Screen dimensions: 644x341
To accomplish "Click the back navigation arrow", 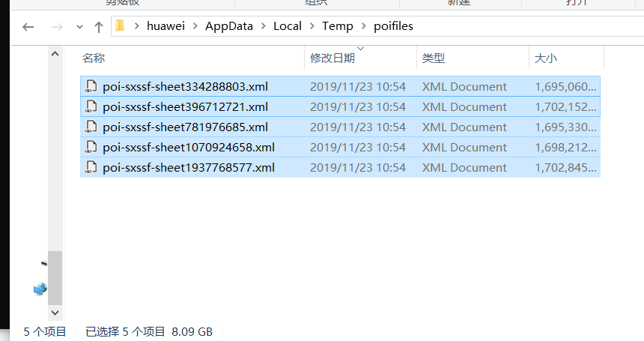I will (x=28, y=27).
